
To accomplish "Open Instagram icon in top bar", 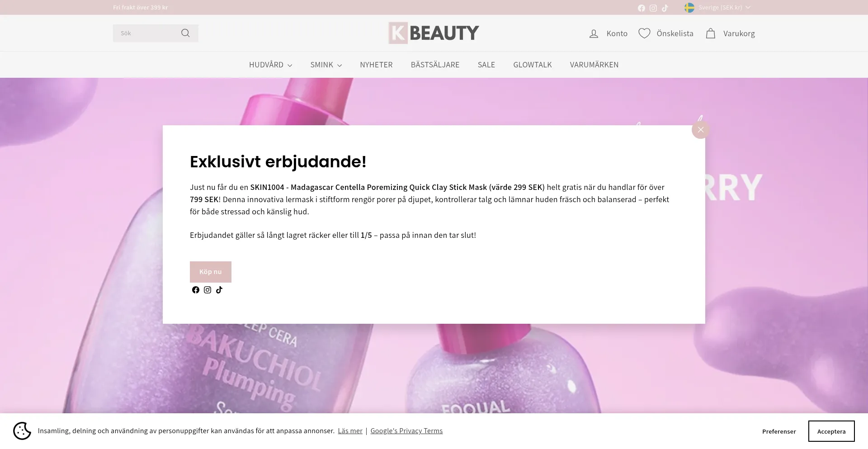I will point(653,8).
